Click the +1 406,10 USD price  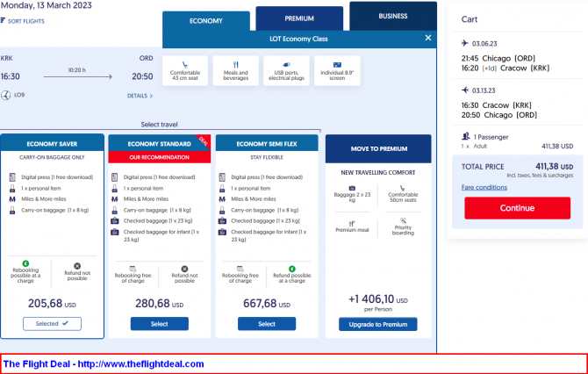pos(378,299)
